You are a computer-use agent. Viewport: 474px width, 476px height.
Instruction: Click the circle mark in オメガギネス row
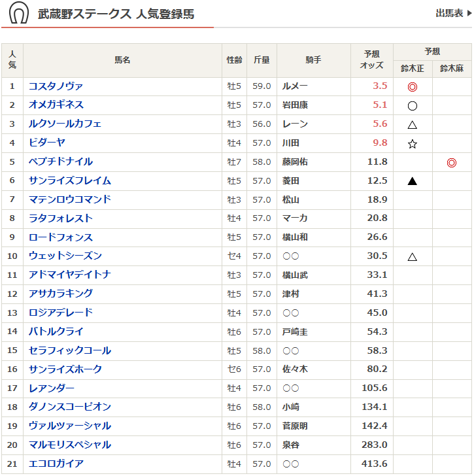click(412, 105)
